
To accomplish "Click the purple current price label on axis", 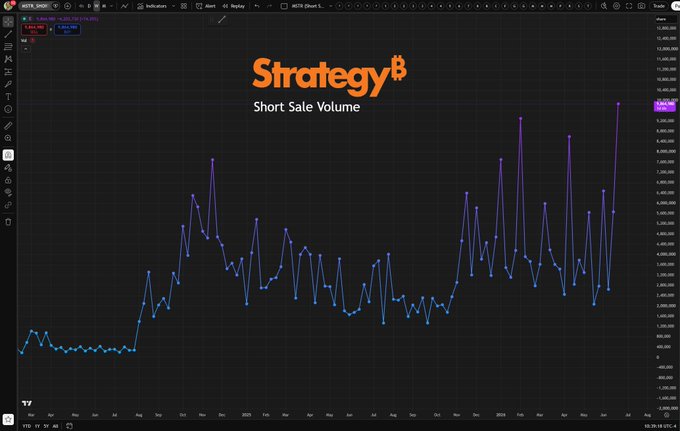I will pos(665,106).
